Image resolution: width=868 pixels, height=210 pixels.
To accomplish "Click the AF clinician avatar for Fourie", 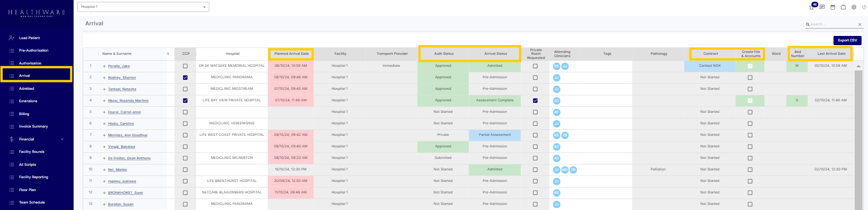I will coord(557,112).
